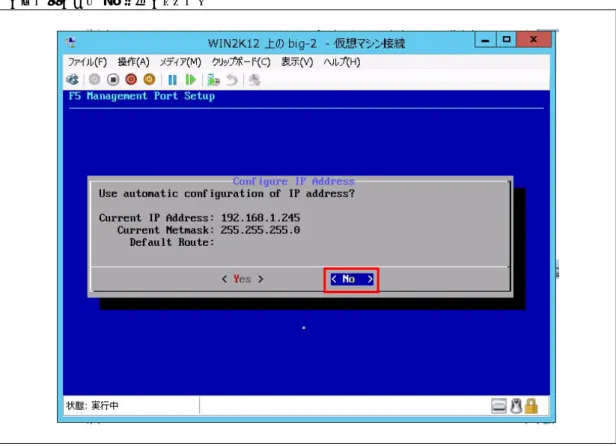Click the greyed-out Start VM icon
The width and height of the screenshot is (616, 446).
tap(94, 80)
